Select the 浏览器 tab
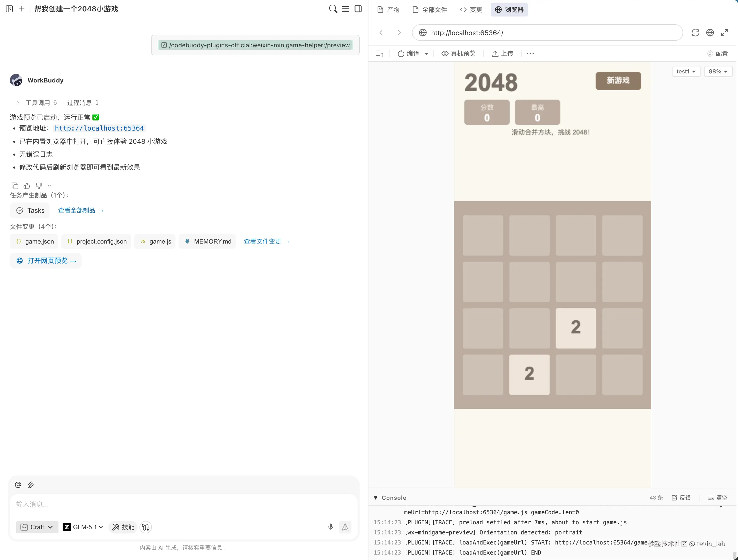Viewport: 738px width, 560px height. coord(509,10)
